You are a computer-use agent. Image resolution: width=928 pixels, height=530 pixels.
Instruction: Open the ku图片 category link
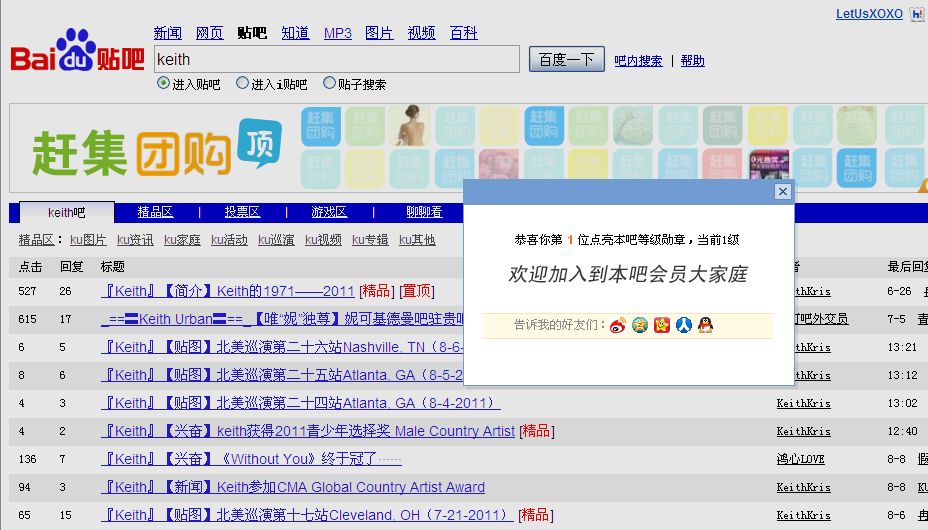(88, 240)
